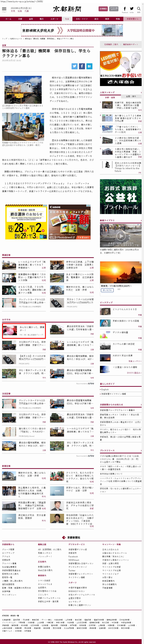Image resolution: width=144 pixels, height=644 pixels.
Task: Open the 観光 navigation menu item
Action: click(42, 19)
